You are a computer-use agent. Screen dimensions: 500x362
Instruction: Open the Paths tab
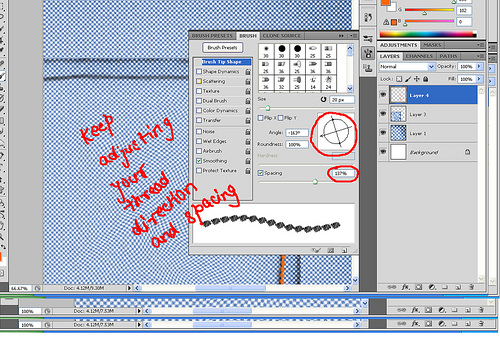[x=448, y=56]
